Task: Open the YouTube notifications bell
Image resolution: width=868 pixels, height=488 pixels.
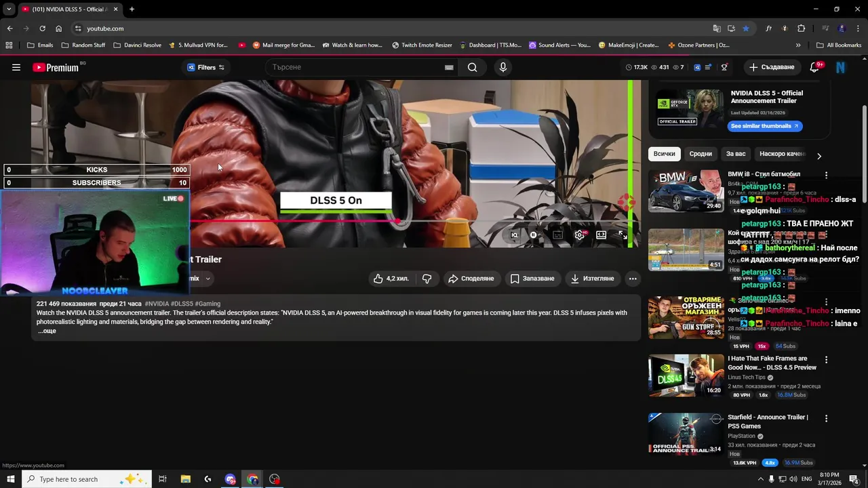Action: [x=815, y=67]
